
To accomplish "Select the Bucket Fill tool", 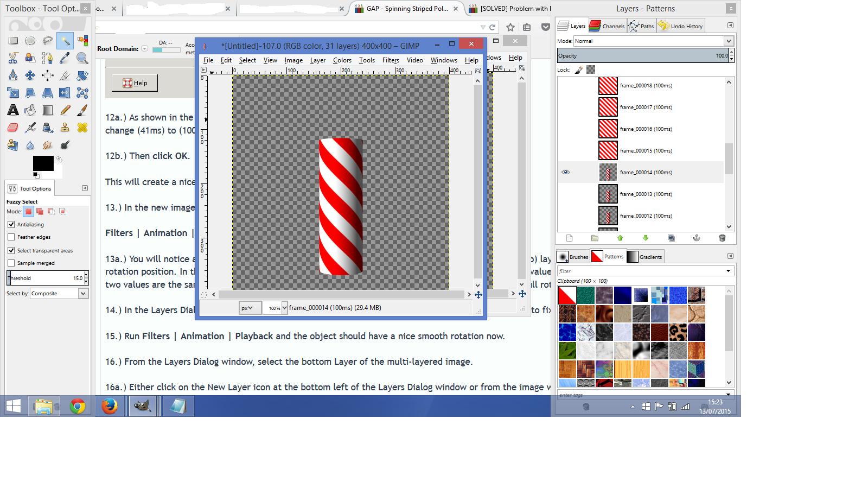I will 30,110.
